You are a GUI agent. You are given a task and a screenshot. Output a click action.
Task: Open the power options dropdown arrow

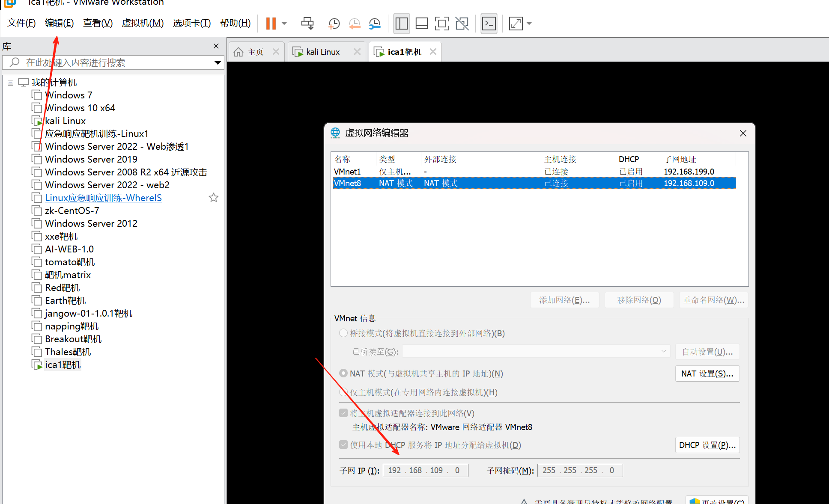[x=284, y=24]
